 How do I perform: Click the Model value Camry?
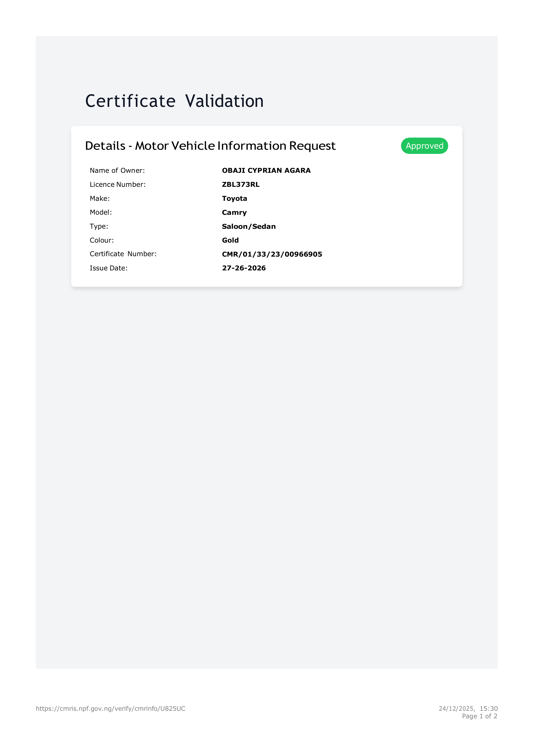(234, 212)
